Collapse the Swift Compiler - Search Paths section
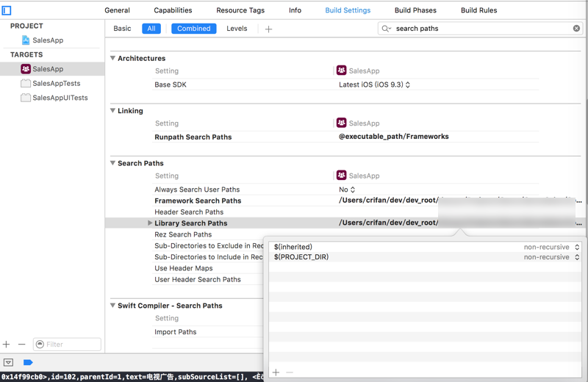Image resolution: width=588 pixels, height=382 pixels. click(112, 306)
